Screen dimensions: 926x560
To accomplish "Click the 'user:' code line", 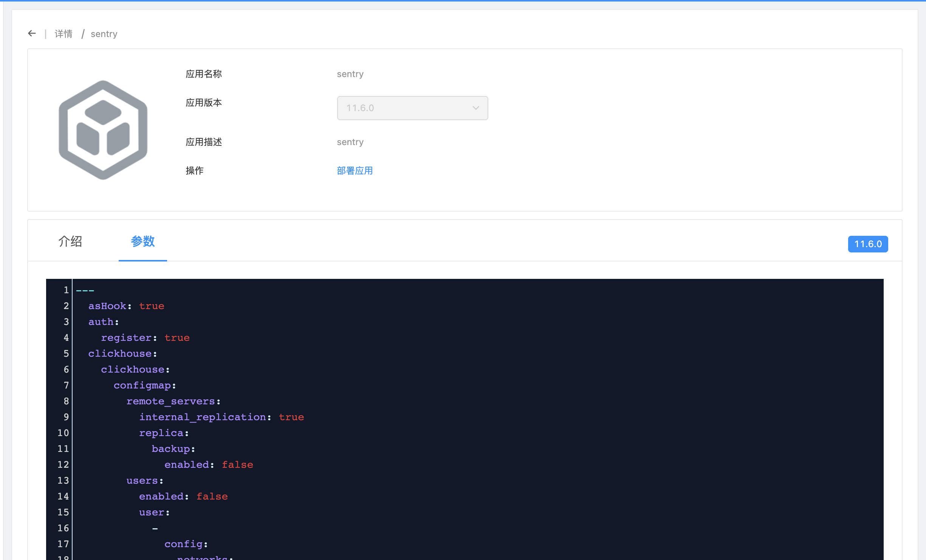I will 155,512.
